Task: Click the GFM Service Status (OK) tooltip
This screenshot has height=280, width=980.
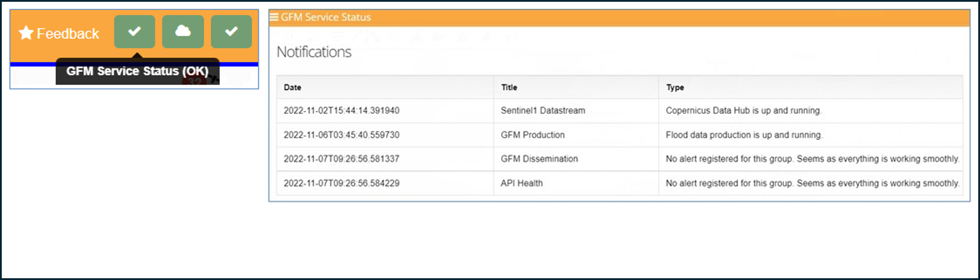Action: point(137,71)
